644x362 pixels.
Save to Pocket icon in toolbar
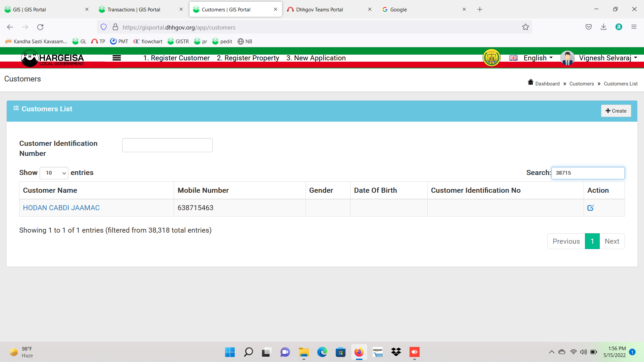coord(588,27)
